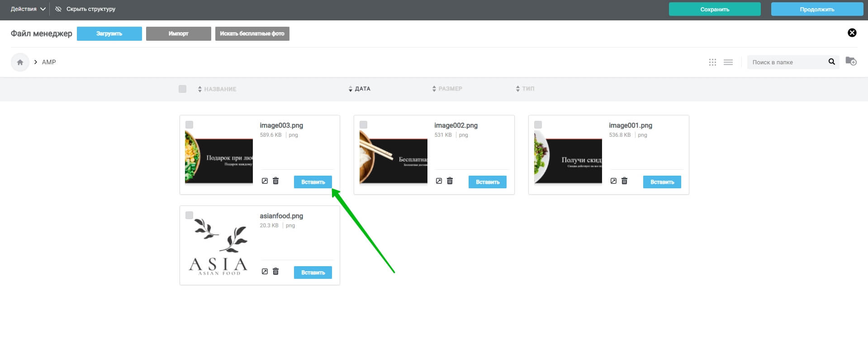Focus the Поиск в папке field

point(786,62)
